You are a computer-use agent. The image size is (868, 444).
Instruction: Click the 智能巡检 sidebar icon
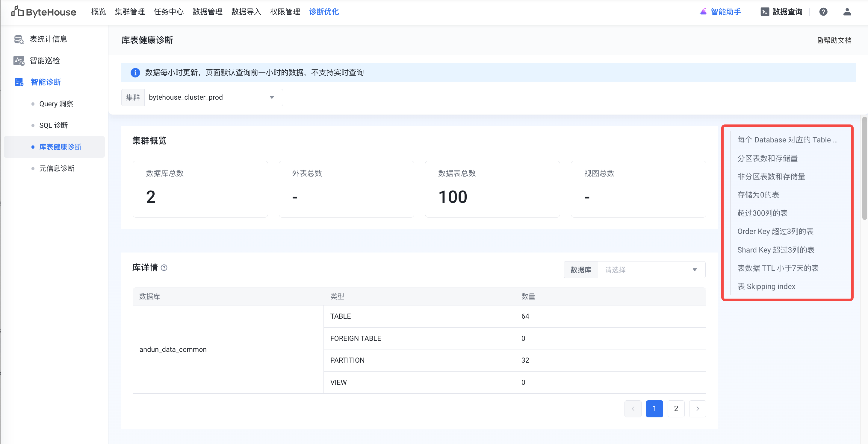pos(19,61)
